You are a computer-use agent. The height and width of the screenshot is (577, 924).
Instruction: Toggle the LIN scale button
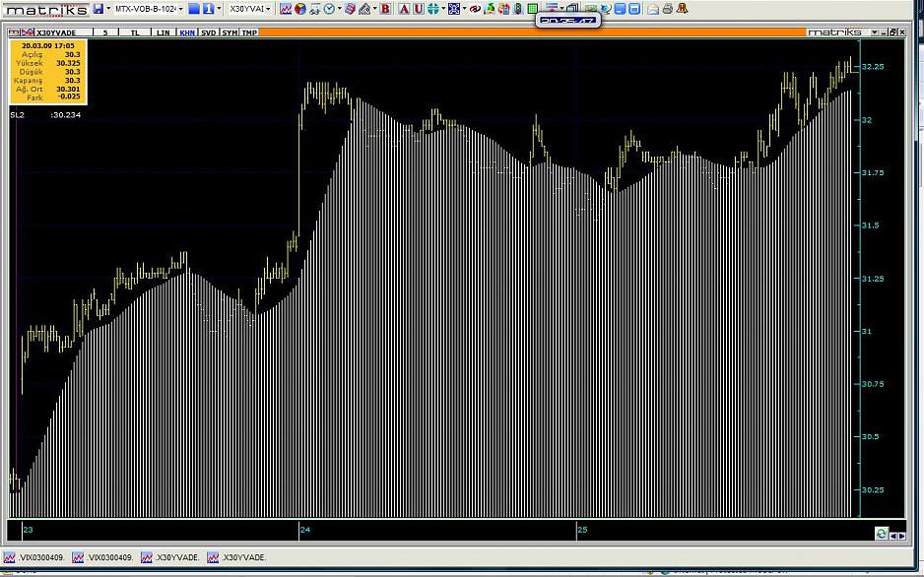[x=164, y=32]
